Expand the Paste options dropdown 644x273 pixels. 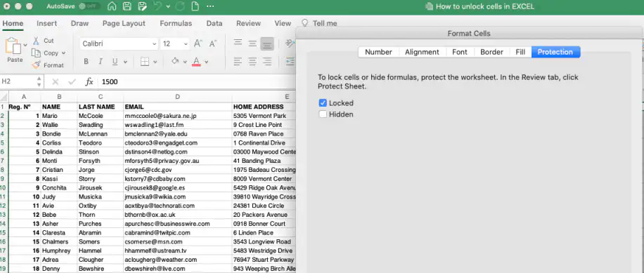click(x=25, y=45)
